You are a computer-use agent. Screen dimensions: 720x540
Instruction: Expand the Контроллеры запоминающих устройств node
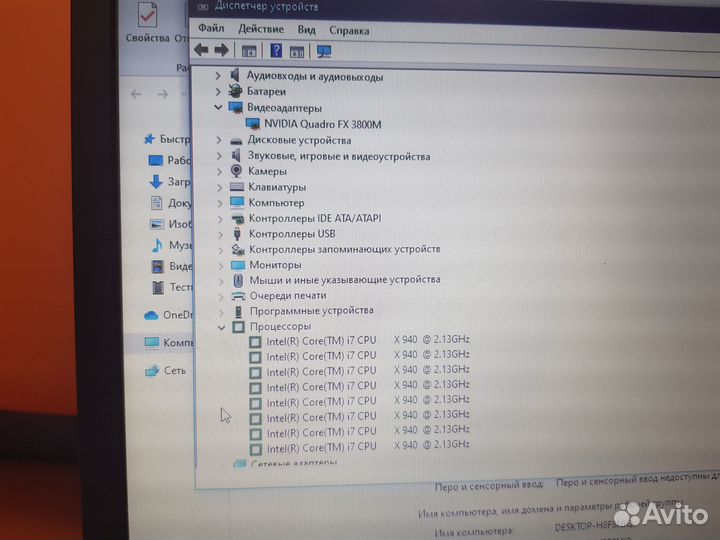pos(221,250)
